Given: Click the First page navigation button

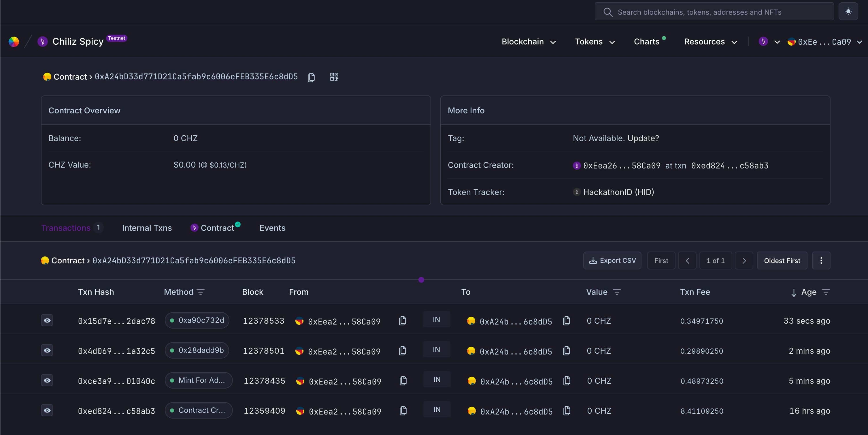Looking at the screenshot, I should pyautogui.click(x=661, y=260).
